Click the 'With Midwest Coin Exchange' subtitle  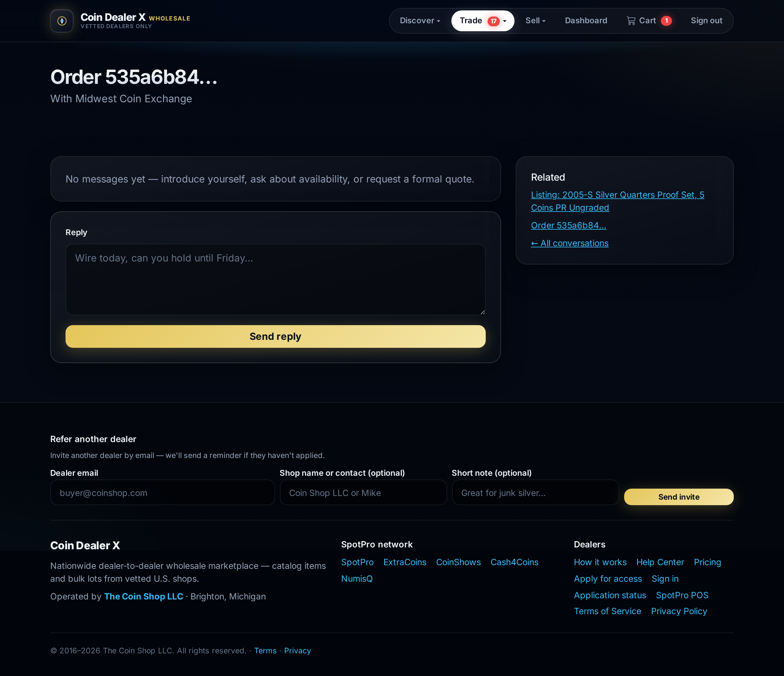[121, 99]
